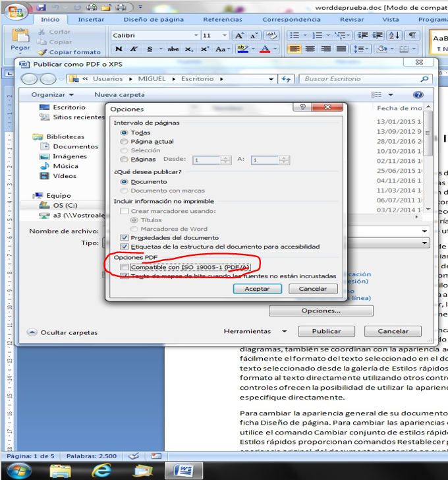The image size is (448, 480).
Task: Switch to the Insertar ribbon tab
Action: [91, 20]
